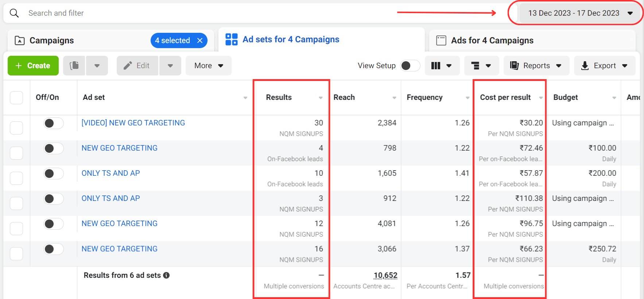
Task: Turn on the [VIDEO] NEW GEO TARGETING ad set
Action: [x=53, y=123]
